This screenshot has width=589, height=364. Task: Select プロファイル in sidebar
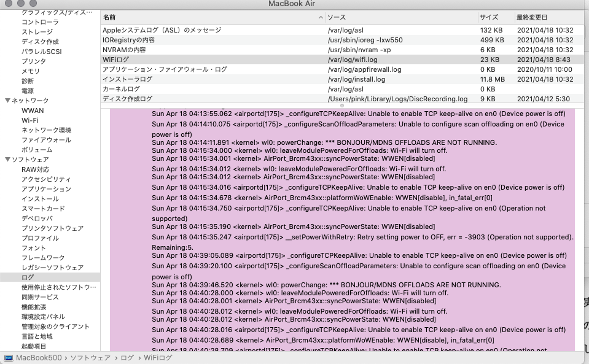coord(40,238)
